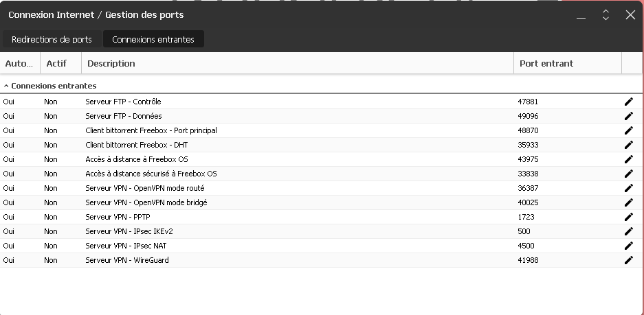This screenshot has width=644, height=315.
Task: Edit the Client bittorrent Freebox - DHT row
Action: [x=628, y=145]
